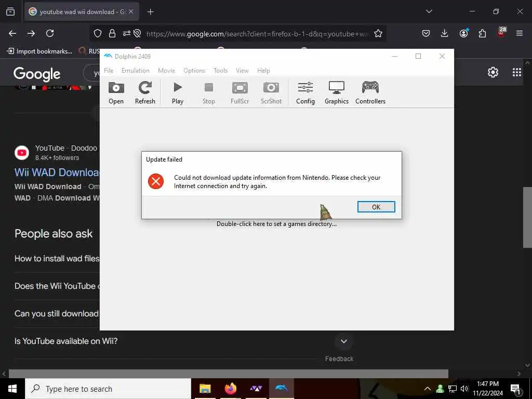Expand 'Does the Wii YouTube' question
The height and width of the screenshot is (399, 532).
(57, 286)
